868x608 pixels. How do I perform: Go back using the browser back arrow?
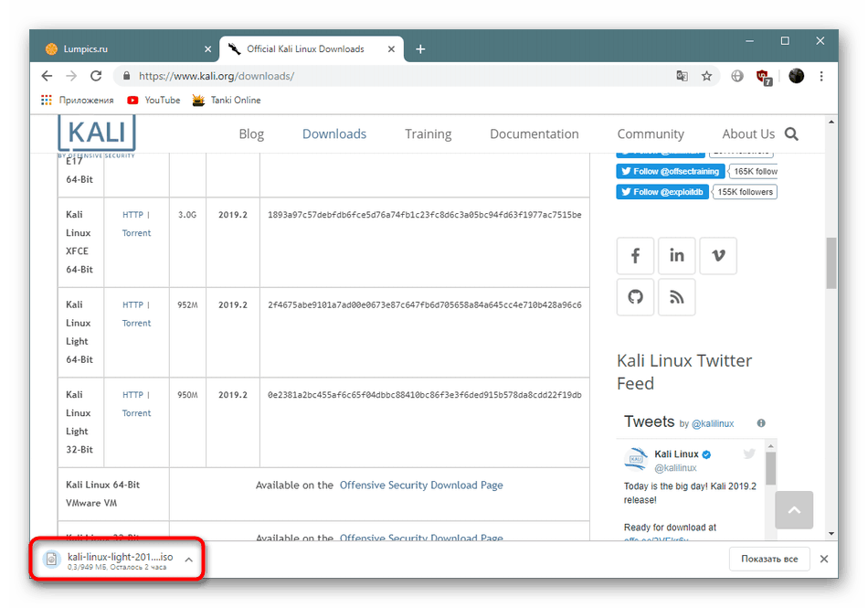click(x=47, y=76)
